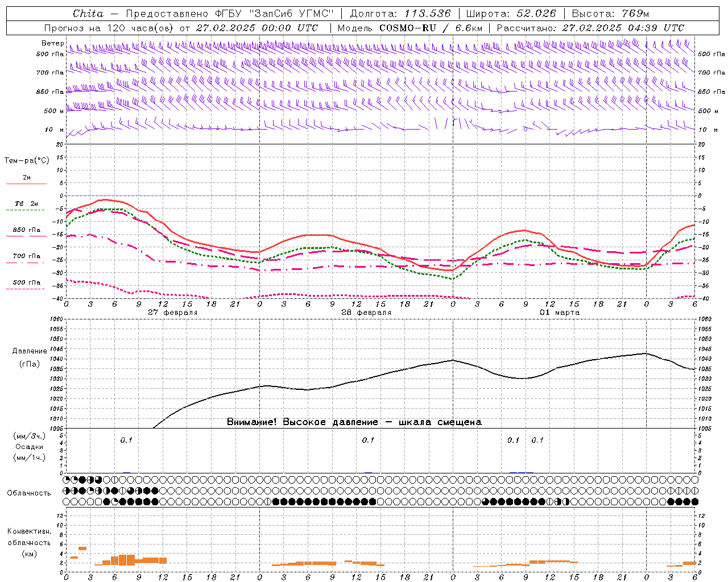Click the (мм/1ч.) precipitation unit label
Screen dimensions: 728x582
[x=30, y=458]
